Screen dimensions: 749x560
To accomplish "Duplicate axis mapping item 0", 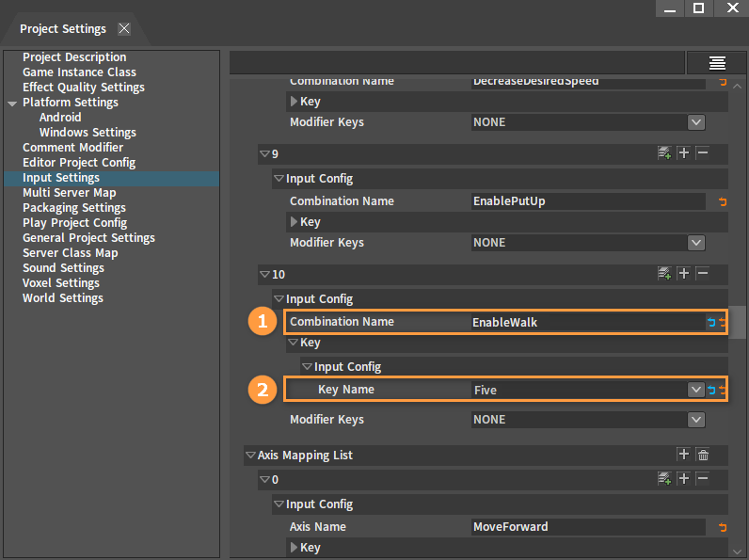I will (664, 478).
